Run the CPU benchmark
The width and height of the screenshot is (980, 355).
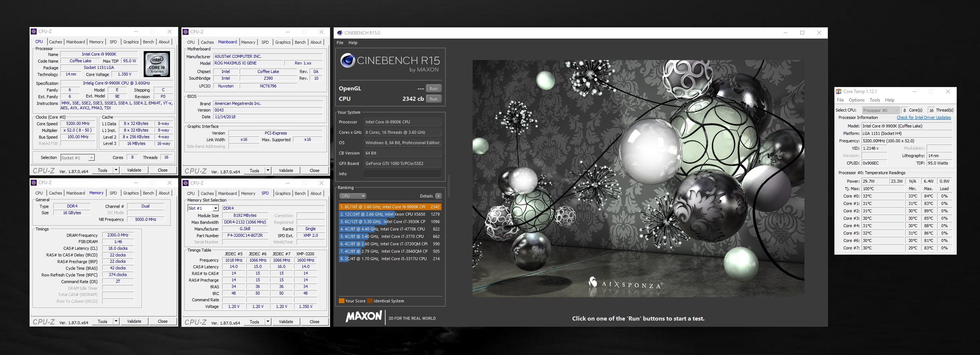pos(433,99)
